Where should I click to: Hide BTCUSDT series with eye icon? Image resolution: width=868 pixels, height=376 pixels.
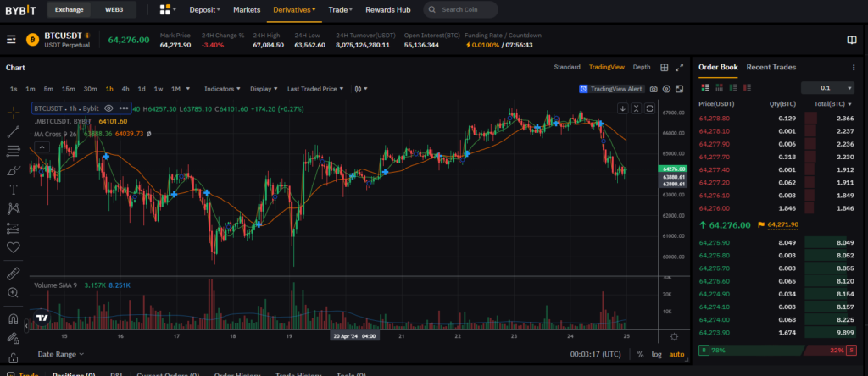108,108
